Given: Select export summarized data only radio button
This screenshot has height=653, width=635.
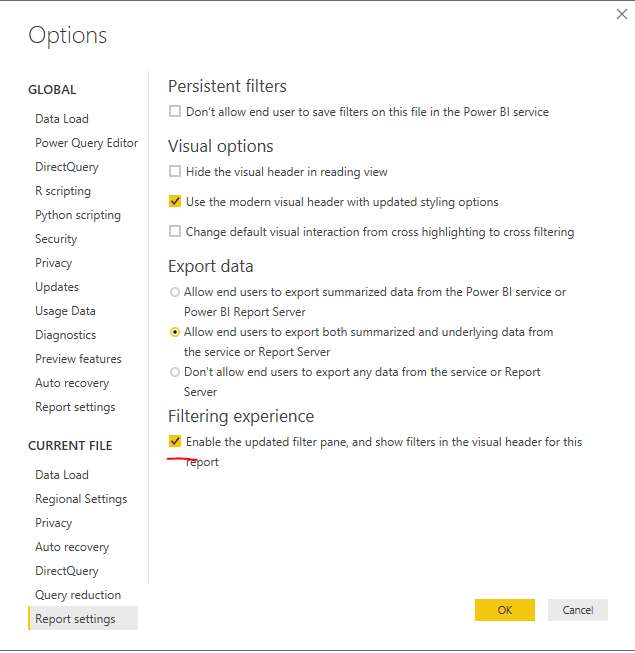Looking at the screenshot, I should pyautogui.click(x=175, y=292).
